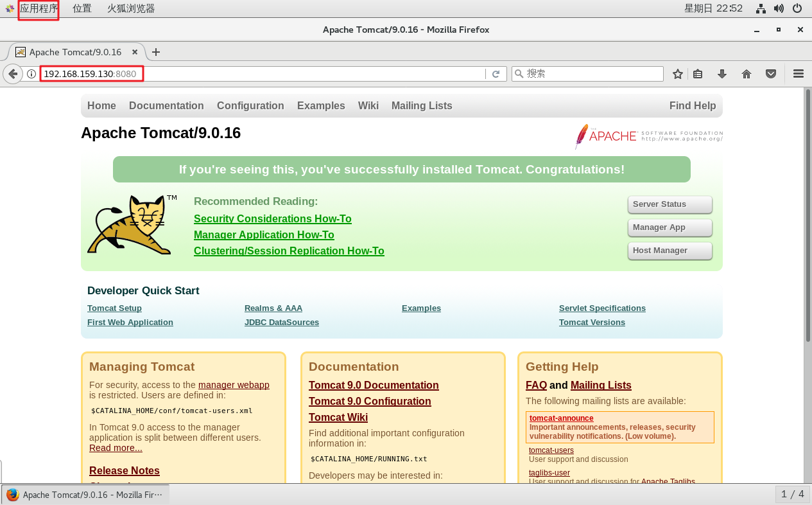Click the Firefox back arrow button

coord(13,74)
